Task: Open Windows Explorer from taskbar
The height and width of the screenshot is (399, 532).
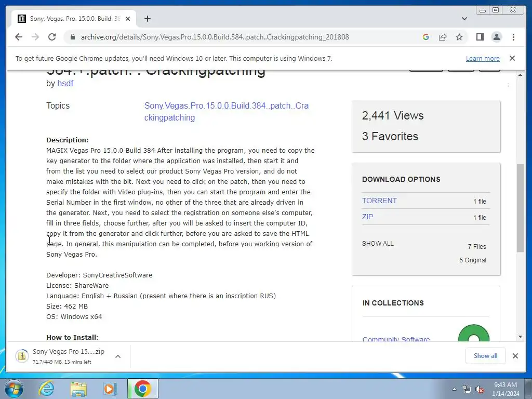Action: [x=78, y=389]
